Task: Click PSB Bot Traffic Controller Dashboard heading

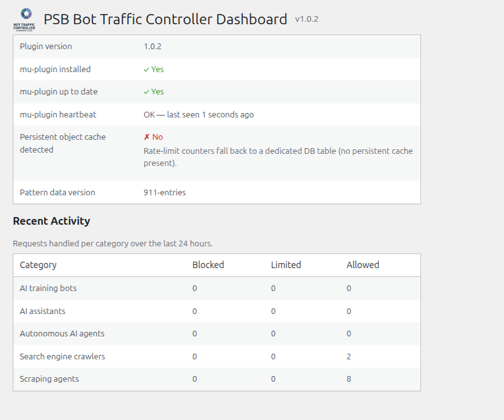Action: [165, 19]
